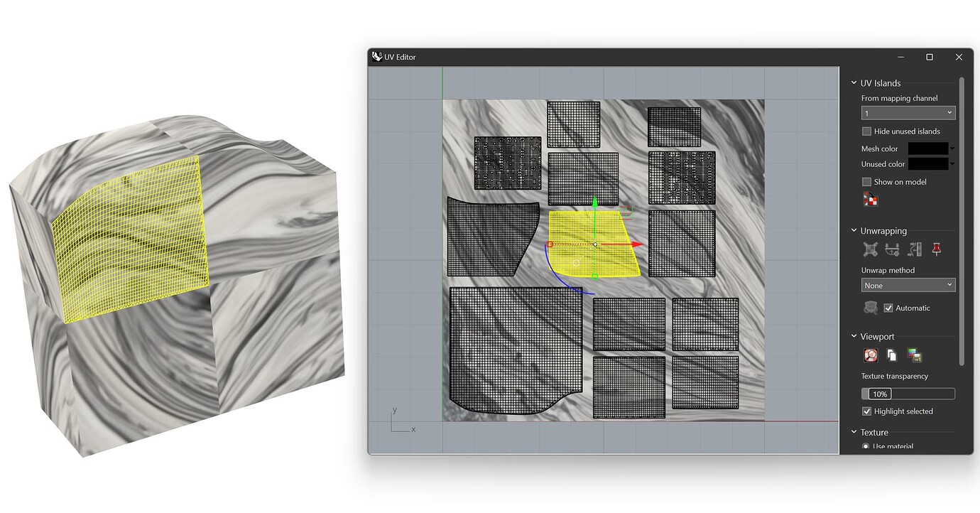The width and height of the screenshot is (980, 513).
Task: Enable Highlight selected
Action: click(866, 411)
